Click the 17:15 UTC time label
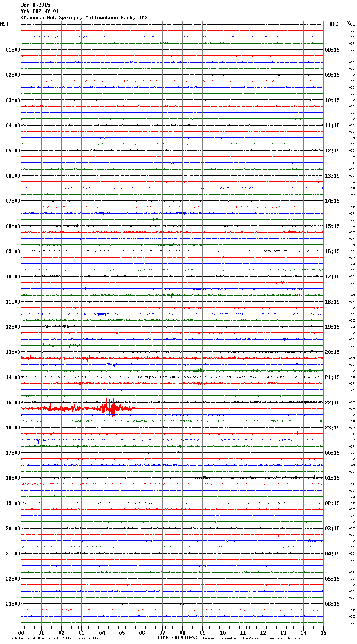This screenshot has width=357, height=644. (x=332, y=277)
